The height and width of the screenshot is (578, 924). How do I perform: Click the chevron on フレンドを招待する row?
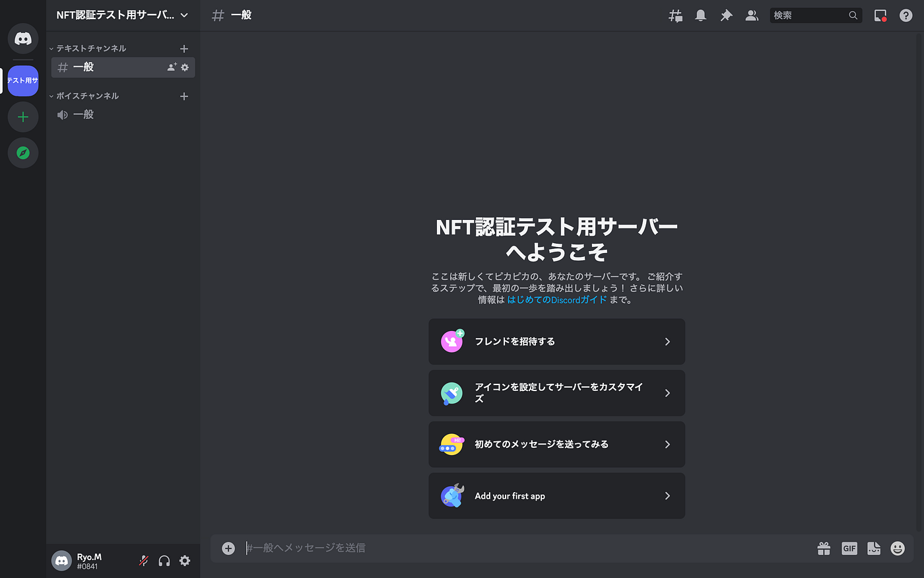(667, 342)
